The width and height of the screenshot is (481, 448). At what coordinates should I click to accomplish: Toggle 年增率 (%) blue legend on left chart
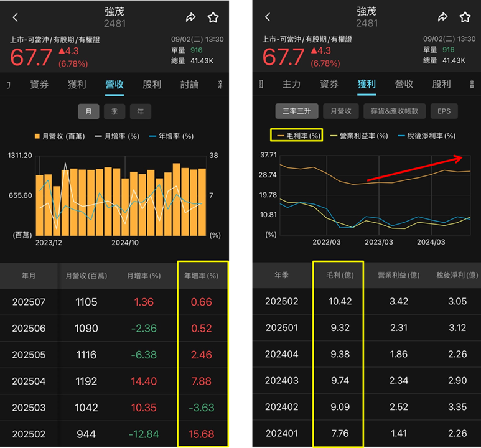pos(171,136)
